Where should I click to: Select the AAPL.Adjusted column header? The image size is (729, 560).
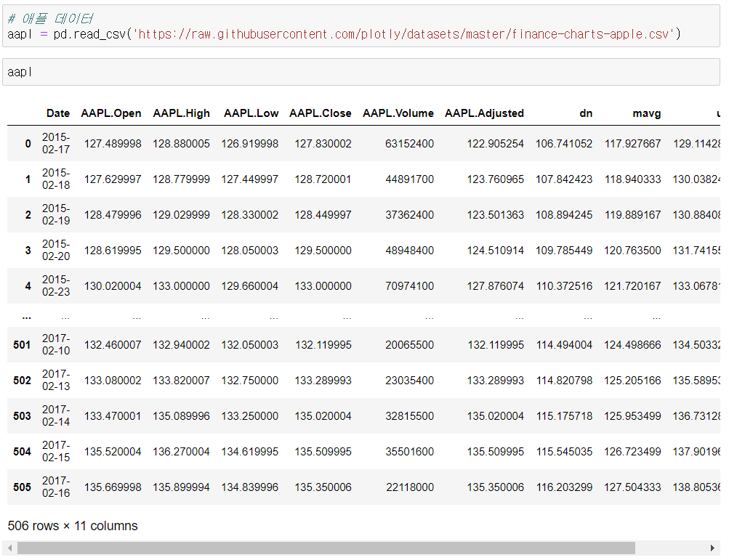(x=485, y=113)
